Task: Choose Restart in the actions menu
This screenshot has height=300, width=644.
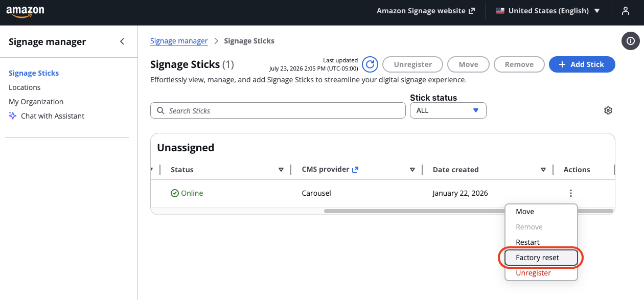Action: 541,242
